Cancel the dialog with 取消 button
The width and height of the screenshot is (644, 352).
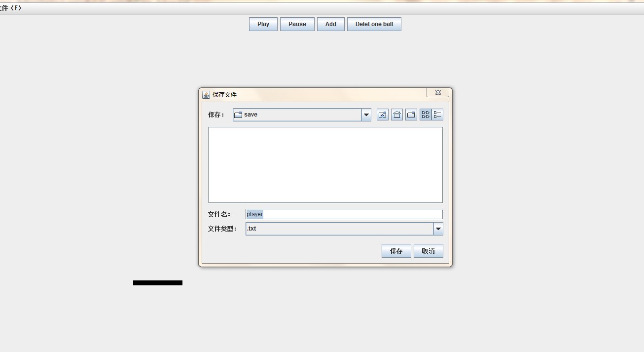click(429, 251)
